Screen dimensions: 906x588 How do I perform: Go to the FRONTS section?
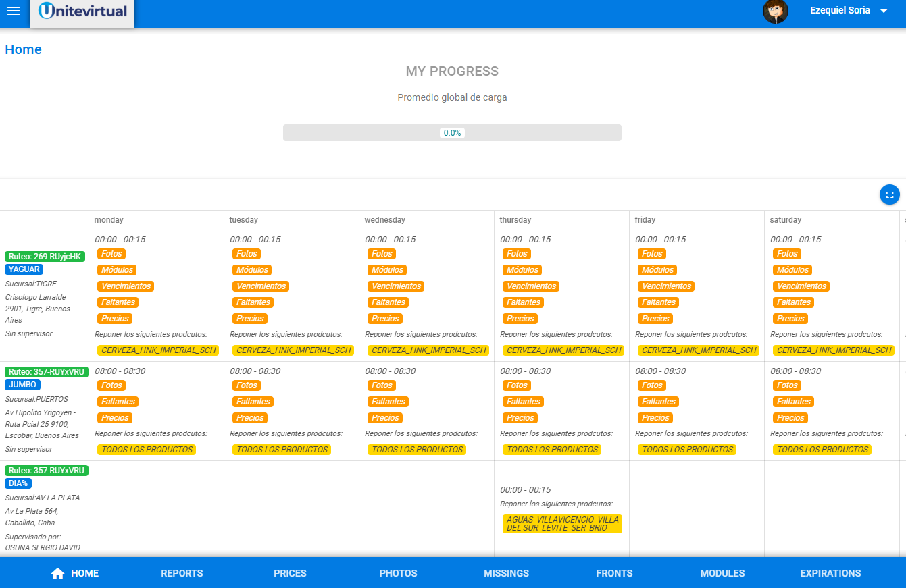[x=613, y=573]
